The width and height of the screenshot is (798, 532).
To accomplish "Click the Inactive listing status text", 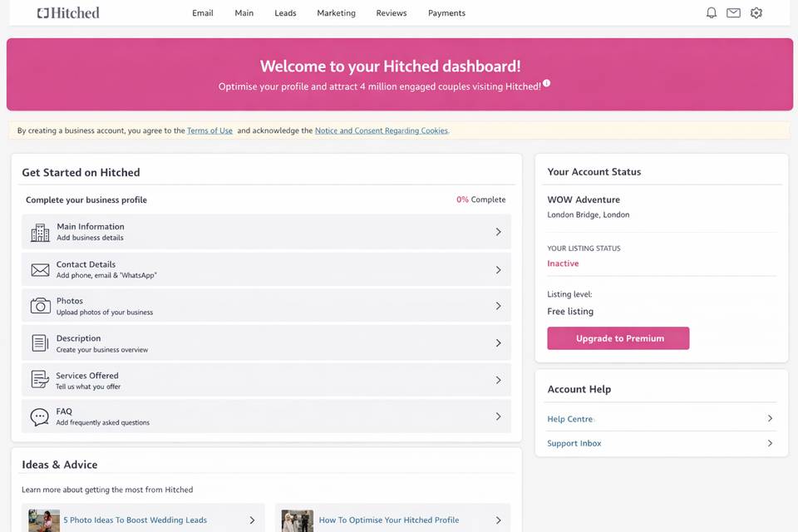I will (563, 264).
